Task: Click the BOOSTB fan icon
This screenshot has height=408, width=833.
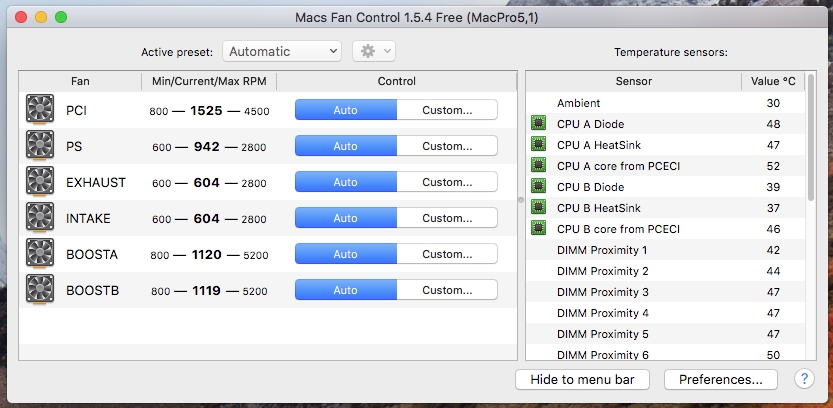Action: point(40,290)
